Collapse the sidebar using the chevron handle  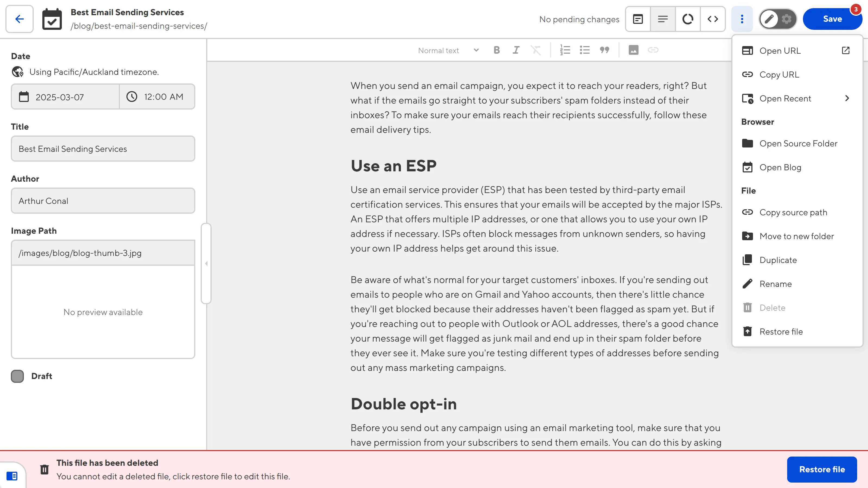(206, 263)
